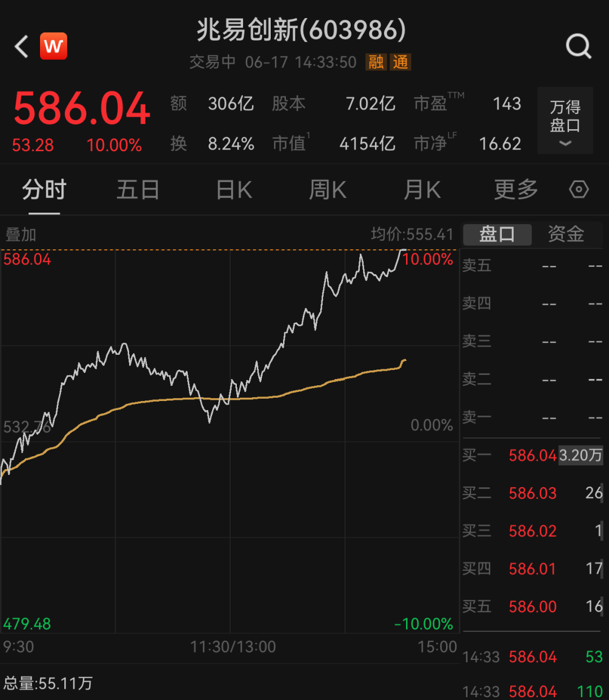Open chart settings hexagon icon

tap(579, 190)
